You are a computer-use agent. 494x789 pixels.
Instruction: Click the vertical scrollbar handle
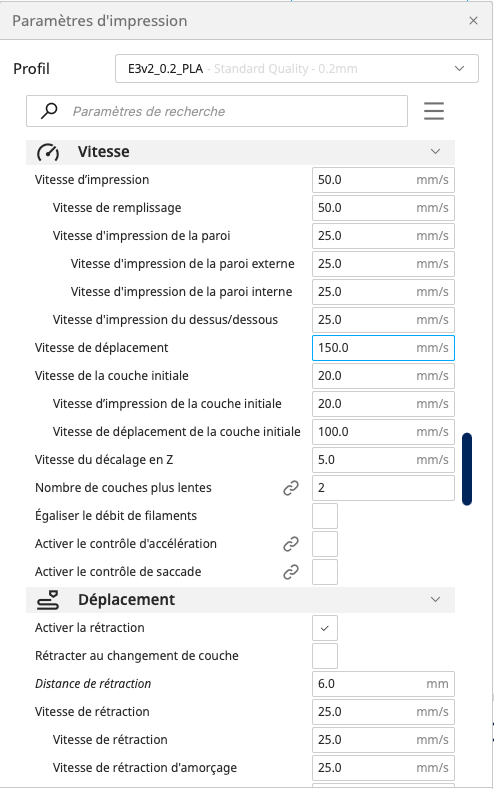point(467,469)
